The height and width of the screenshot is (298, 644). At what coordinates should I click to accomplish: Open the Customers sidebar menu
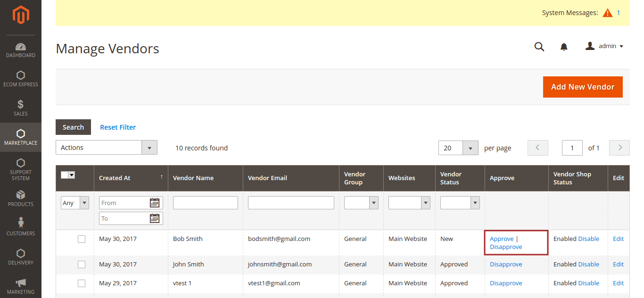pos(21,227)
